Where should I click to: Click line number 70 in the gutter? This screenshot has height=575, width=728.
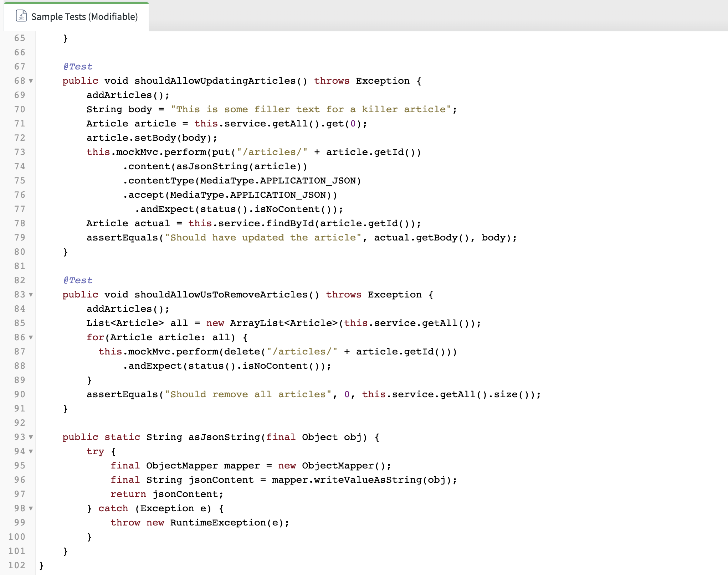20,109
